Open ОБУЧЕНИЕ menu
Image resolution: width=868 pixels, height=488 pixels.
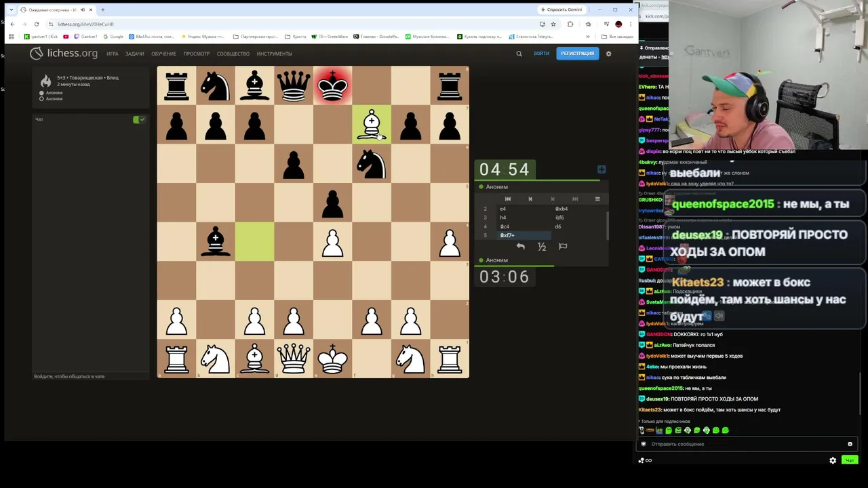[x=163, y=54]
